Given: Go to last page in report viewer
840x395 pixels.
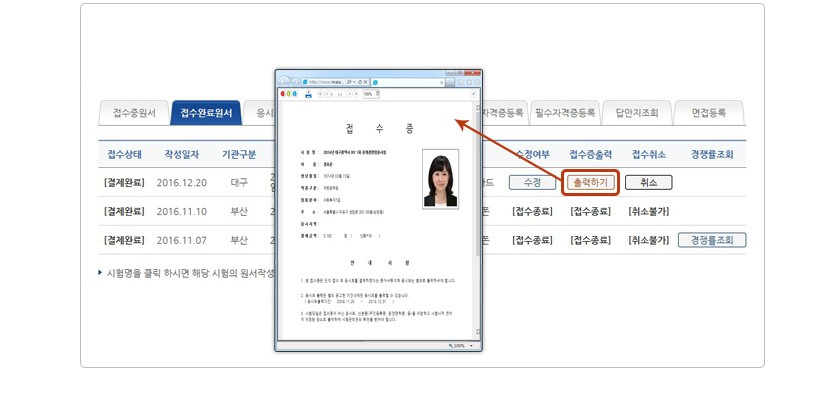Looking at the screenshot, I should pyautogui.click(x=356, y=94).
